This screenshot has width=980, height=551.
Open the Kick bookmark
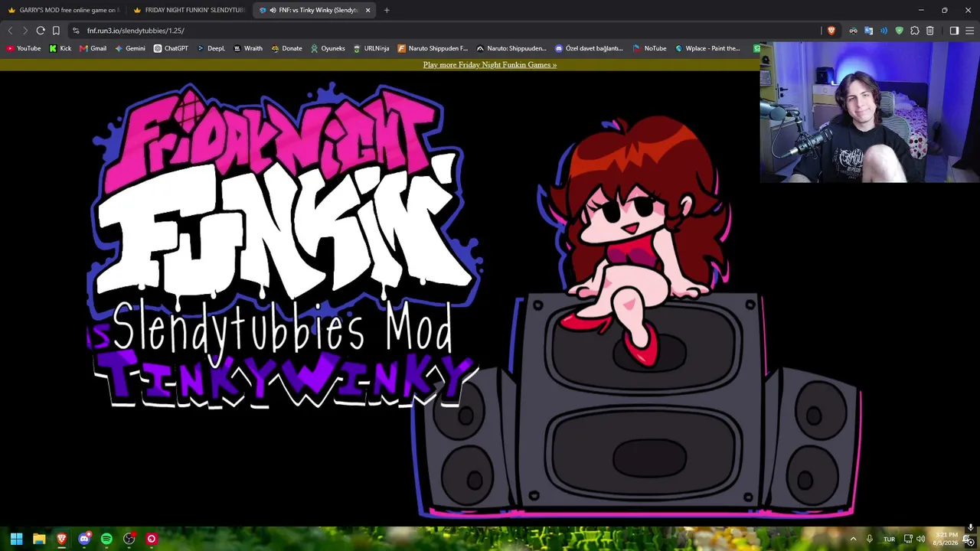click(60, 48)
